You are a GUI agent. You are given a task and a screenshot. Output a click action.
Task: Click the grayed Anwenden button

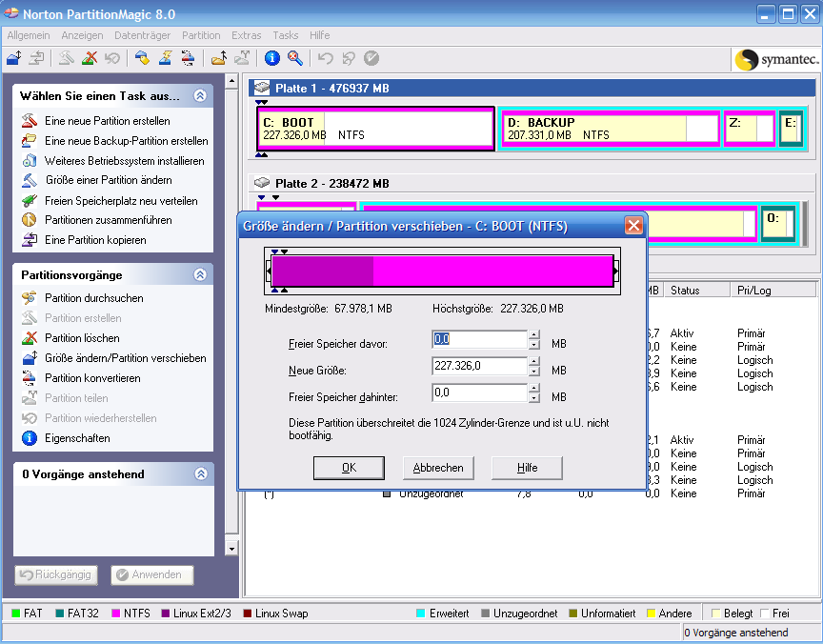[x=151, y=574]
